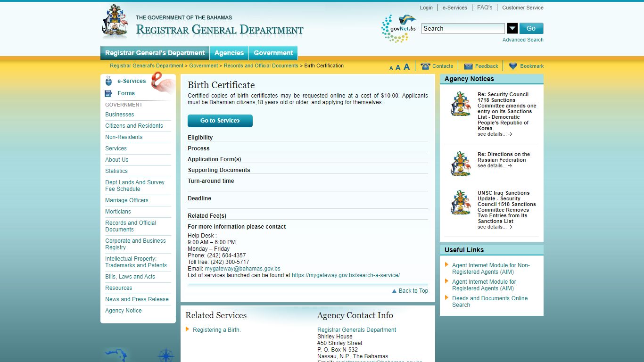
Task: Open see details for Russian Federation notice
Action: (495, 166)
